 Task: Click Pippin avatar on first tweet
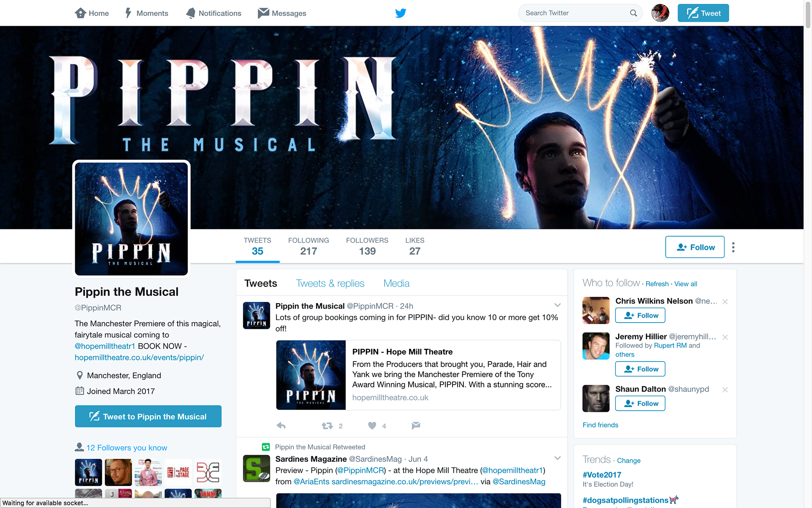tap(256, 315)
